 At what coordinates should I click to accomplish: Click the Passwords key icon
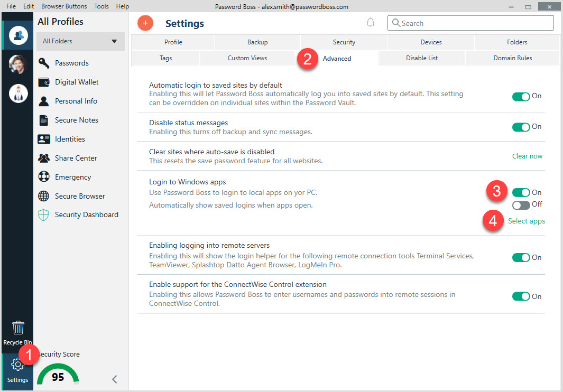[x=44, y=63]
